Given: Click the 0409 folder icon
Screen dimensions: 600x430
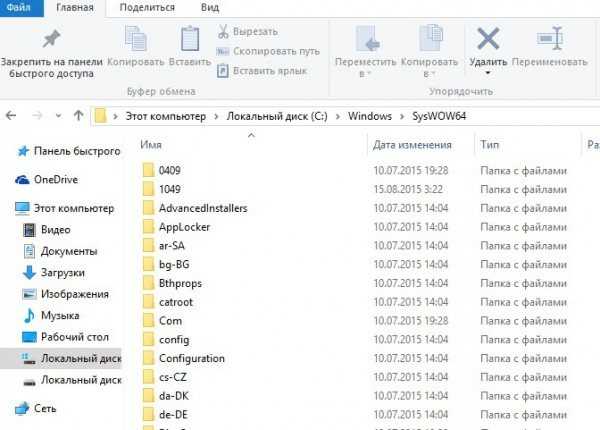Looking at the screenshot, I should pos(148,170).
